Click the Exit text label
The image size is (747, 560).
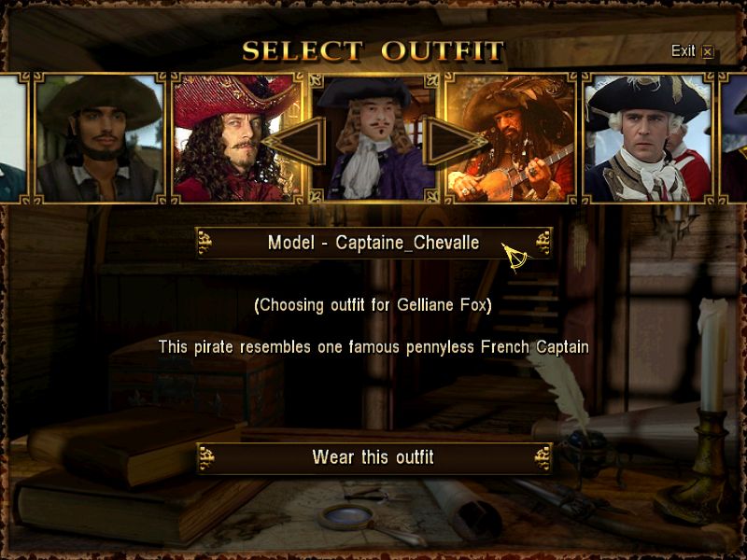(684, 51)
